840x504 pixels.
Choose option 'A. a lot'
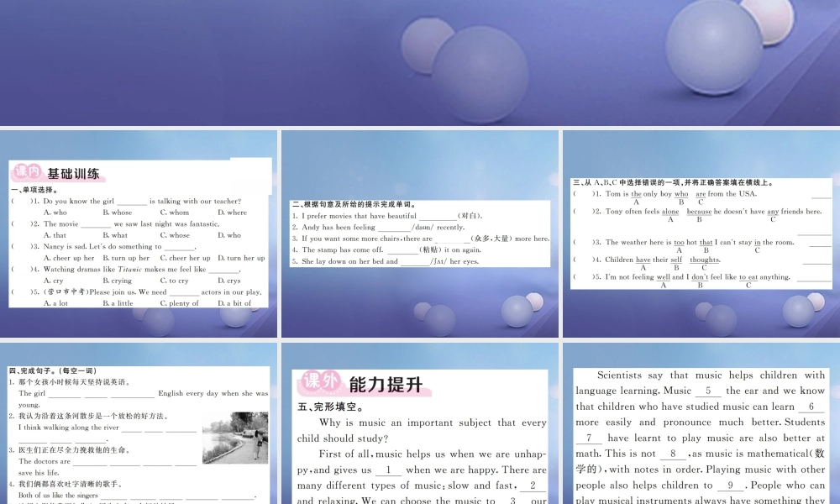tap(55, 303)
